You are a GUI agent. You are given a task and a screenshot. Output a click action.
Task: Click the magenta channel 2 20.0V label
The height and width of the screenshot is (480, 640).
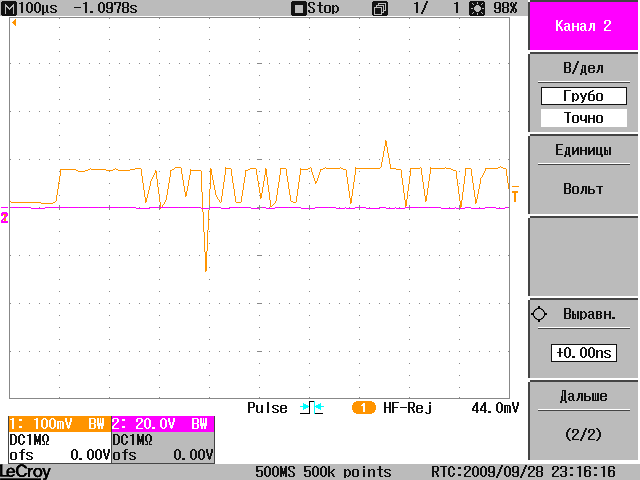pos(162,424)
